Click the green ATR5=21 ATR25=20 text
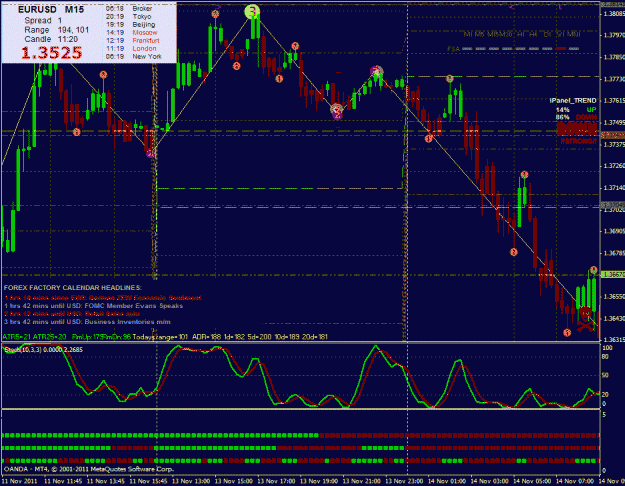Screen dimensions: 625x486 click(x=35, y=337)
